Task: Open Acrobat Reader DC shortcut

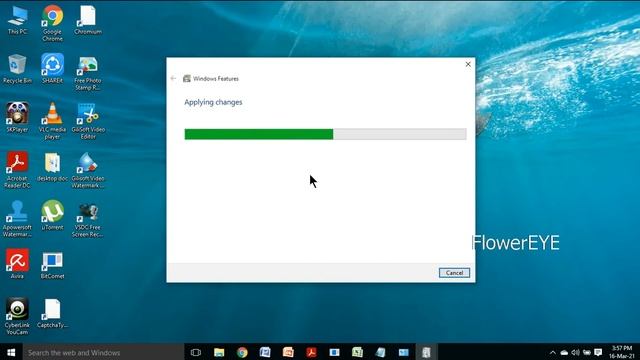Action: pyautogui.click(x=17, y=170)
